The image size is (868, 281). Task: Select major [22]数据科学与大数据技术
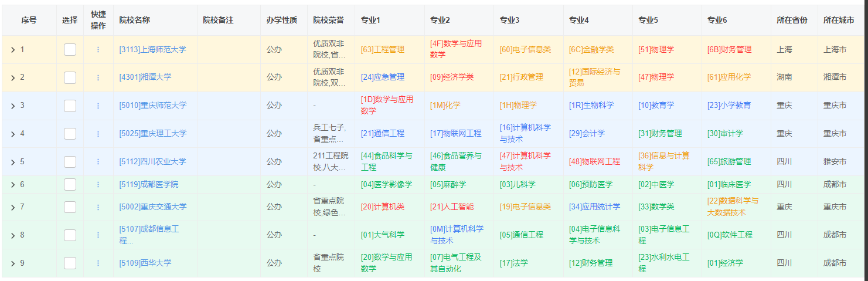coord(733,206)
